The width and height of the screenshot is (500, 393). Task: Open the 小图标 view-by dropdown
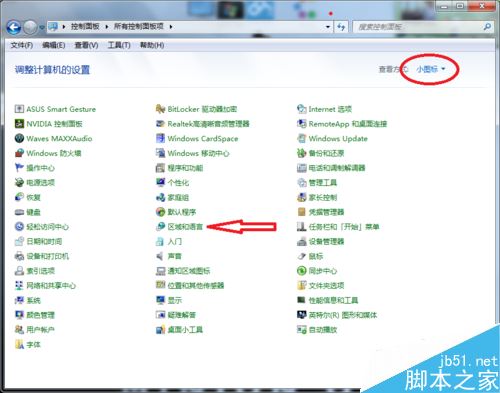[431, 69]
